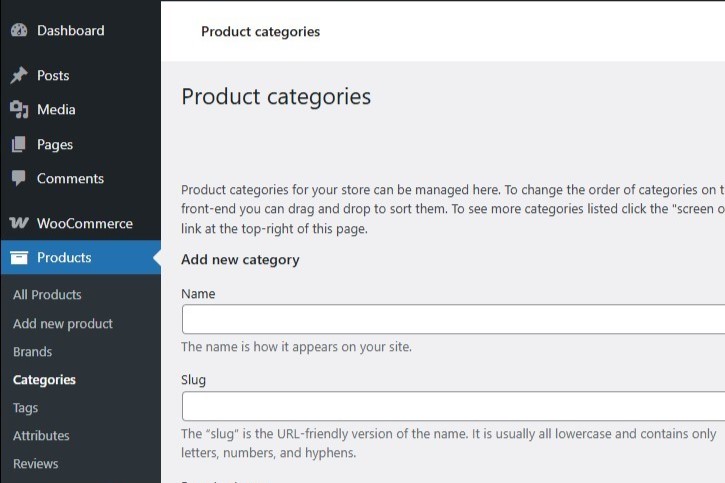Image resolution: width=725 pixels, height=483 pixels.
Task: Click the Dashboard gauge icon
Action: (x=19, y=31)
